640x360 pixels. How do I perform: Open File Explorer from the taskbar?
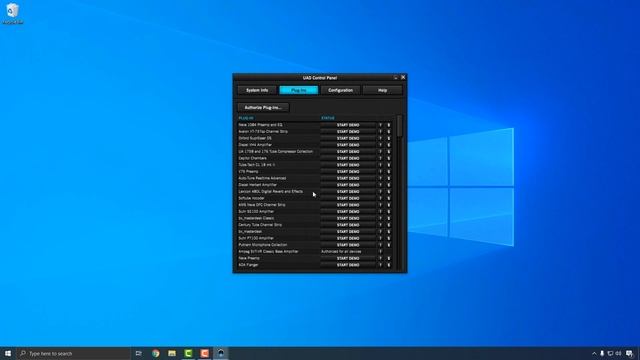(172, 353)
